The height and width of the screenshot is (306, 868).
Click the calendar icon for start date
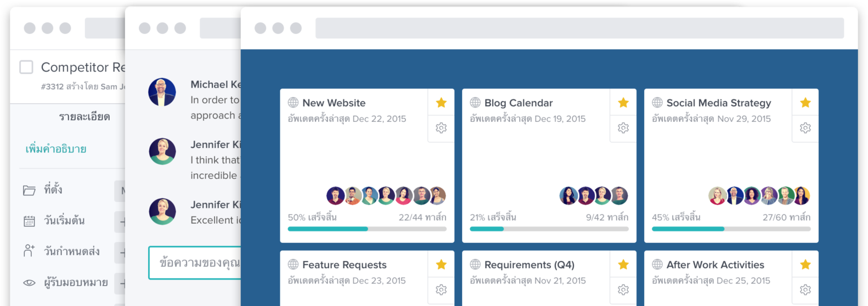click(29, 221)
